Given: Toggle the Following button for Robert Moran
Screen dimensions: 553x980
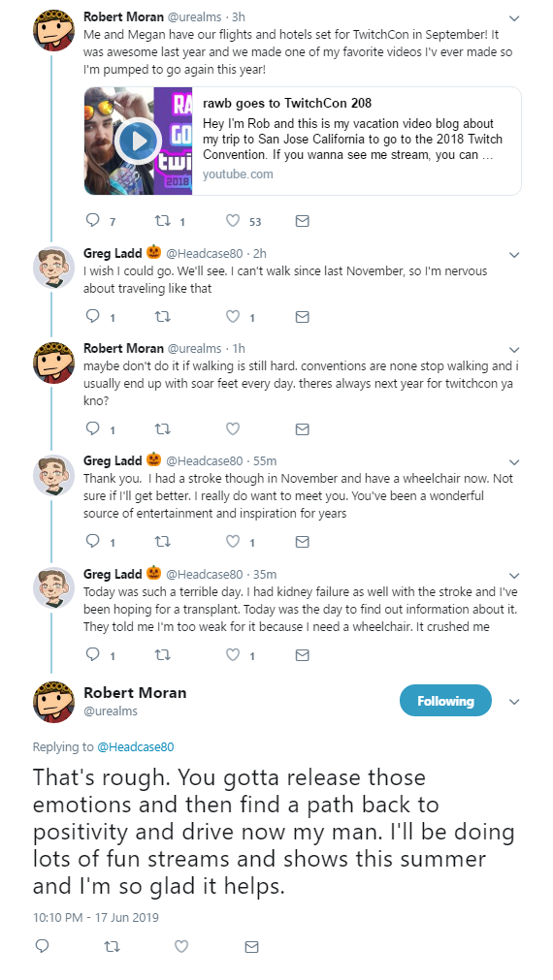Looking at the screenshot, I should (x=445, y=701).
